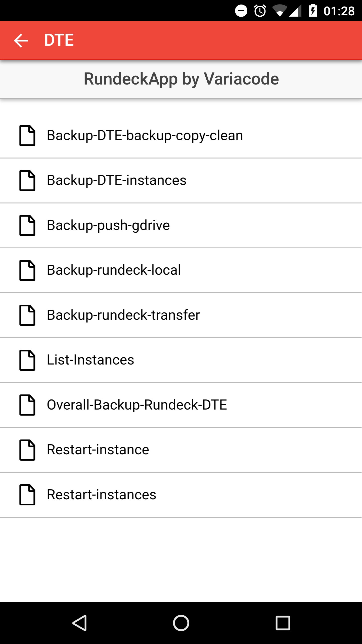Tap the Android back navigation triangle
This screenshot has width=362, height=644.
80,623
